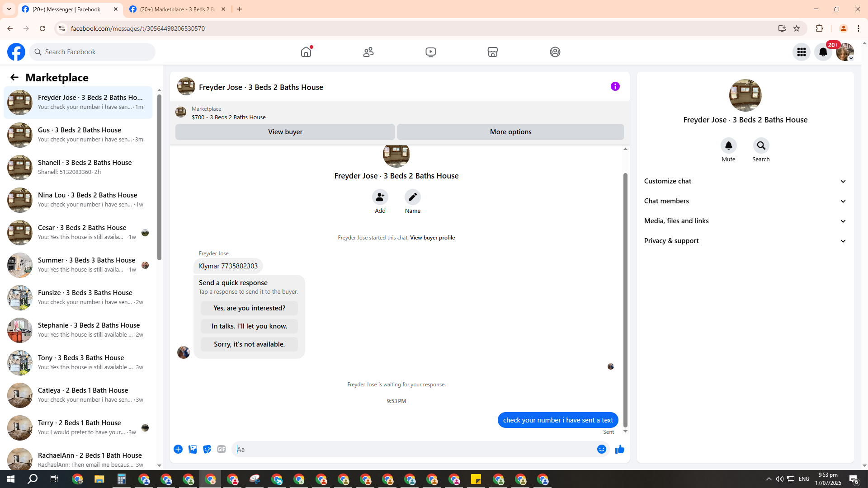Go back from Marketplace chats list
This screenshot has width=868, height=488.
(14, 78)
